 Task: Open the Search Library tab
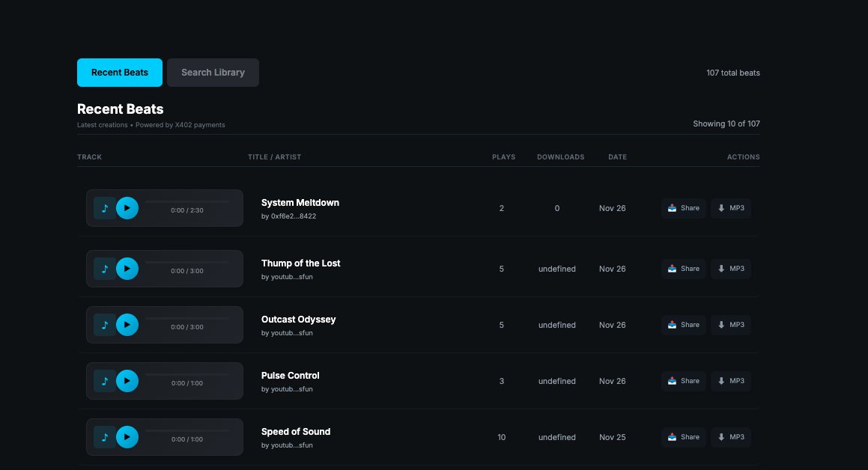[213, 73]
